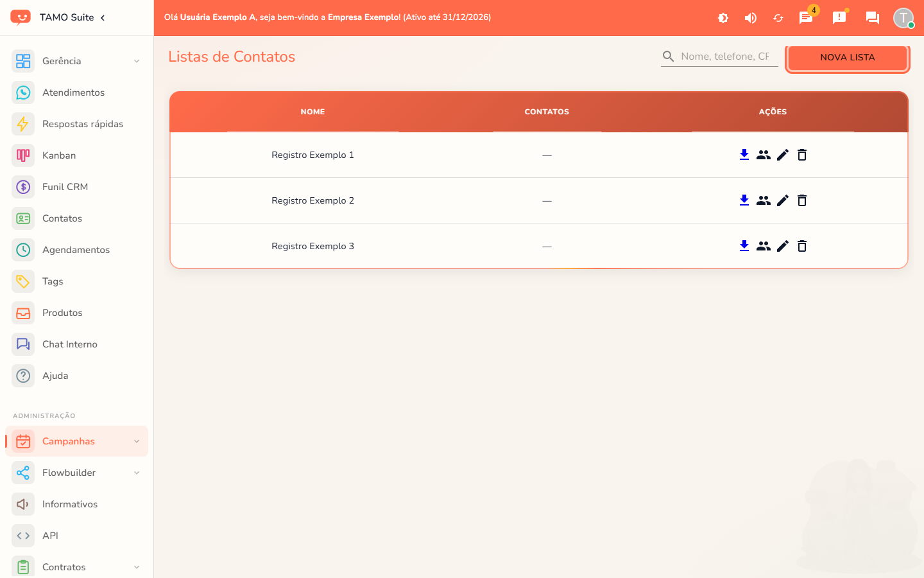Open the Tags page

point(77,281)
